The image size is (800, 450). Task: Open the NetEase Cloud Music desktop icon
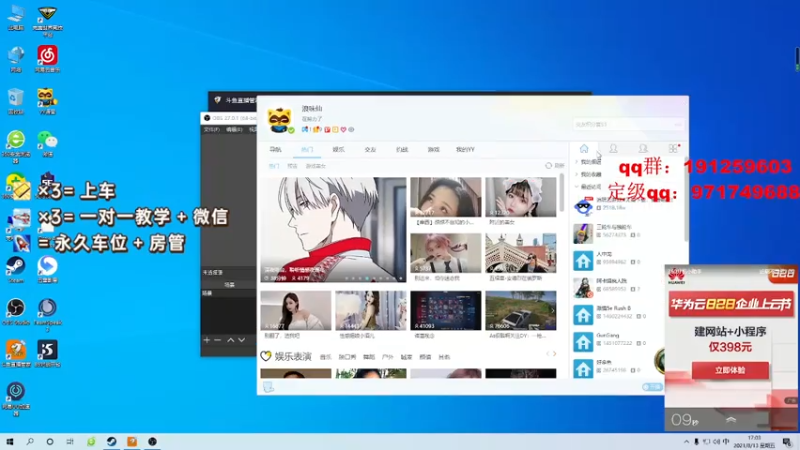coord(47,59)
